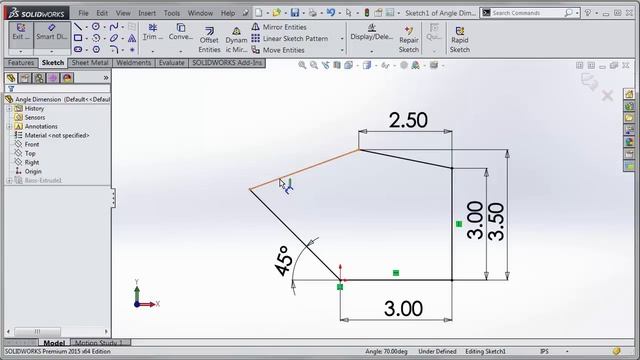Open the Line tool dropdown arrow
Viewport: 640px width, 360px height.
87,27
